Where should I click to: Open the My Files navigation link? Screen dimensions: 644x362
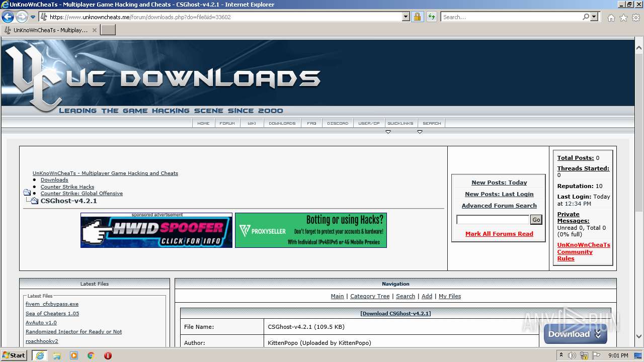click(450, 296)
